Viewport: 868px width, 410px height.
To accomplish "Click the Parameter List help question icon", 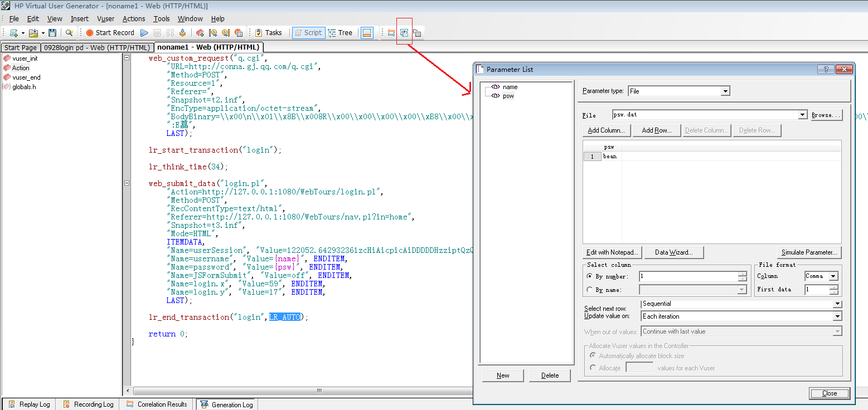I will 826,69.
